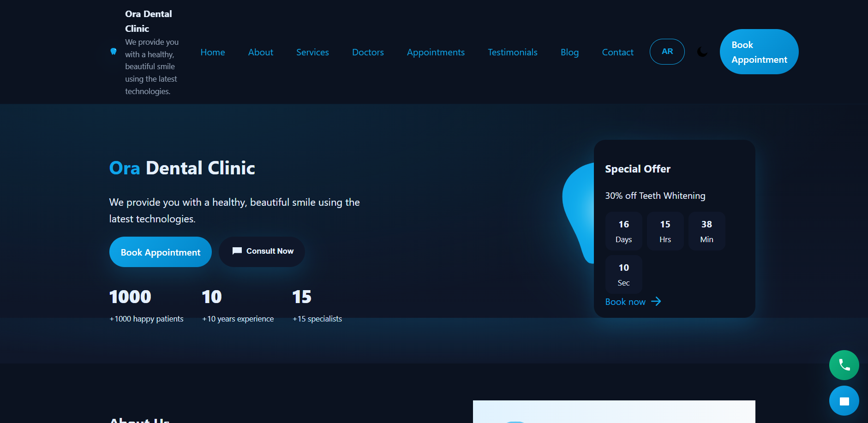Follow the Book now link in Special Offer

pos(625,301)
